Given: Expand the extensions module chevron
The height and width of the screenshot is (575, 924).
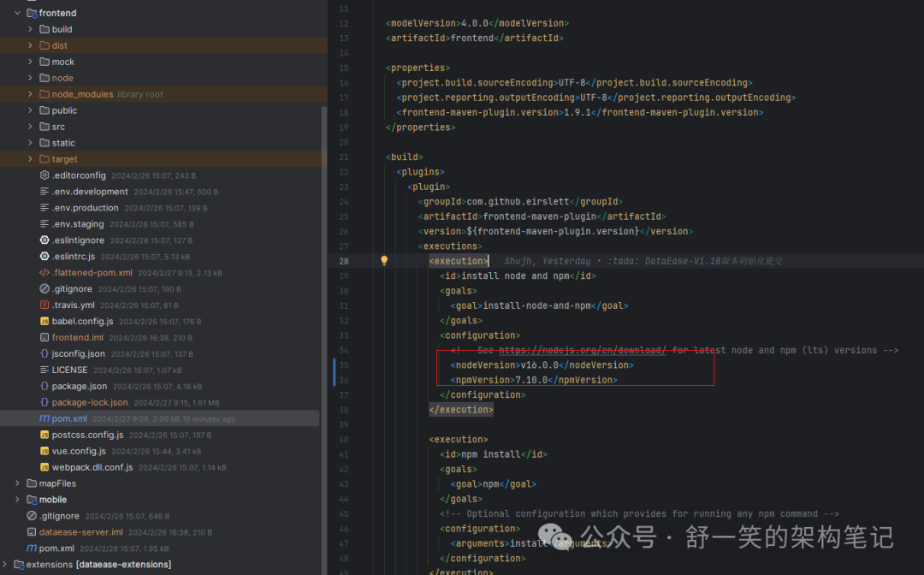Looking at the screenshot, I should point(5,564).
